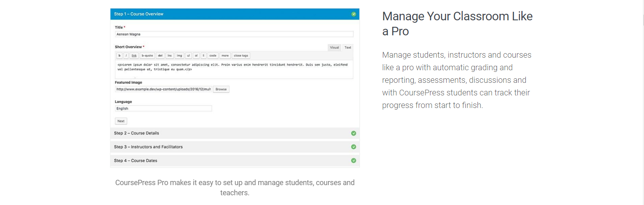Click green checkmark beside Step 4
644x205 pixels.
point(354,161)
